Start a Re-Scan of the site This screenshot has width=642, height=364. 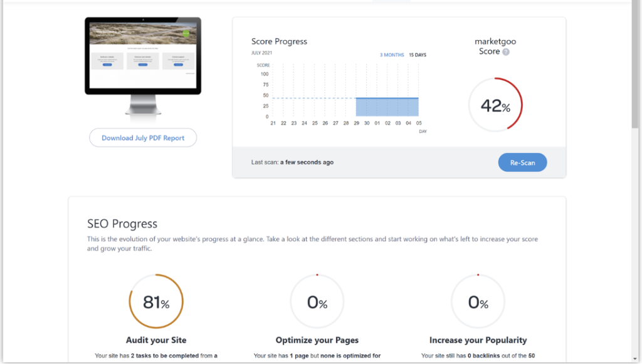pos(522,162)
